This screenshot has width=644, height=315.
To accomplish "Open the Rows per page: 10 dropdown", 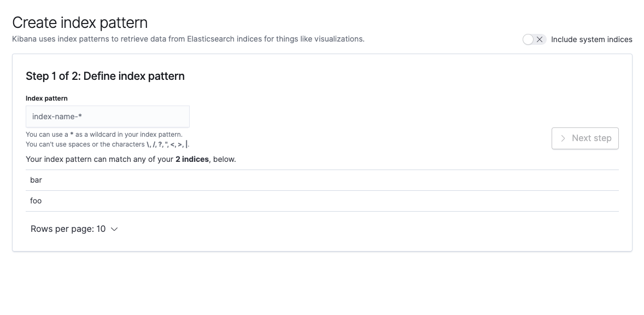I will coord(74,229).
